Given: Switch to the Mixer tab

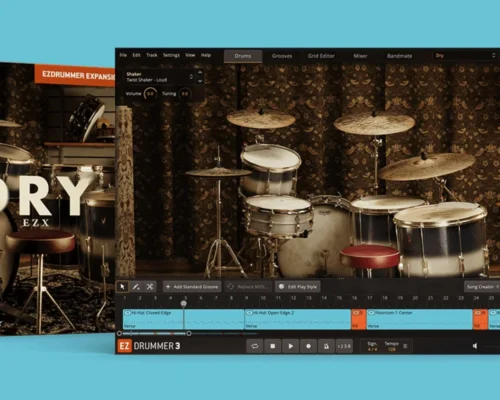Looking at the screenshot, I should click(x=360, y=56).
